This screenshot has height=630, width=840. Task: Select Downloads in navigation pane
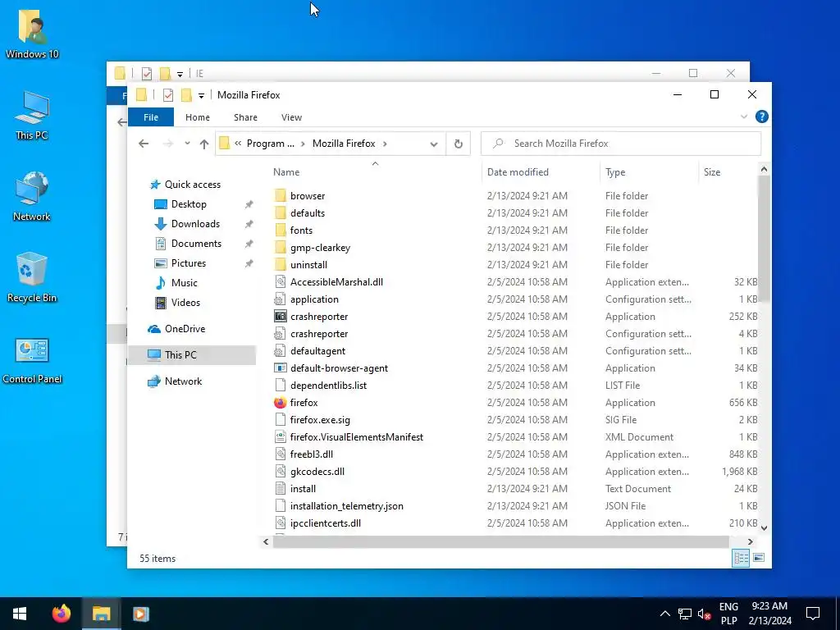[x=195, y=224]
